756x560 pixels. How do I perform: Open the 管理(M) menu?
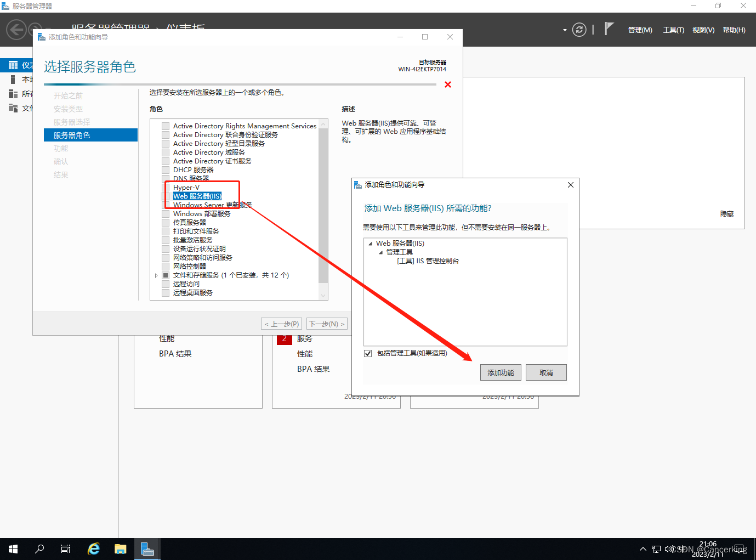(x=640, y=30)
